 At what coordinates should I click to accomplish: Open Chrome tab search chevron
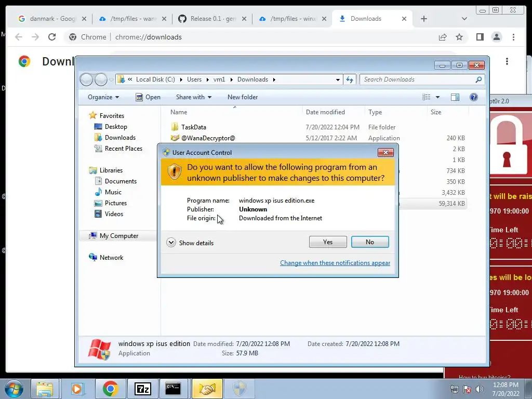(464, 19)
